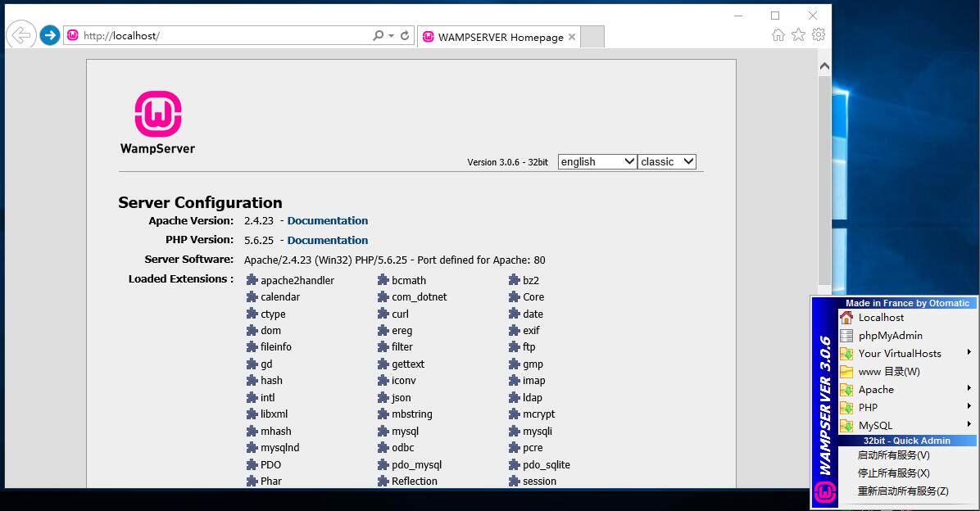Click the com_dotnet extension text
This screenshot has width=980, height=511.
(420, 296)
